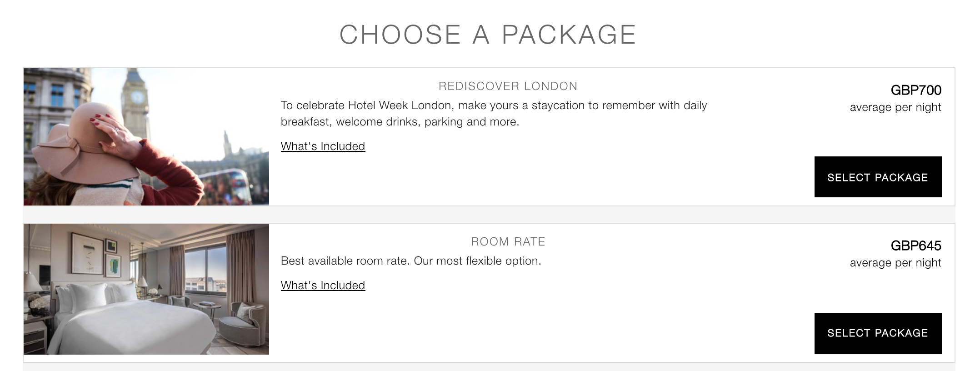
Task: Click average per night under GBP645
Action: click(895, 263)
